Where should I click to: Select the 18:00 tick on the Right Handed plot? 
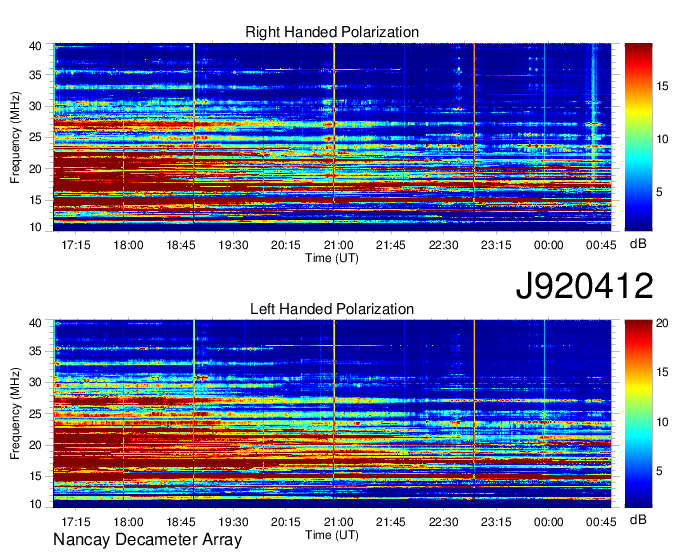point(128,245)
